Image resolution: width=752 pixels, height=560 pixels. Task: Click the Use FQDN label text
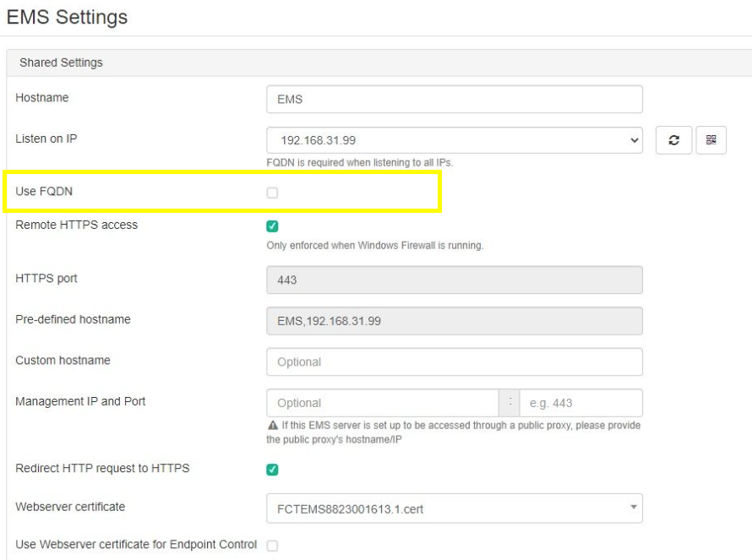pos(44,191)
